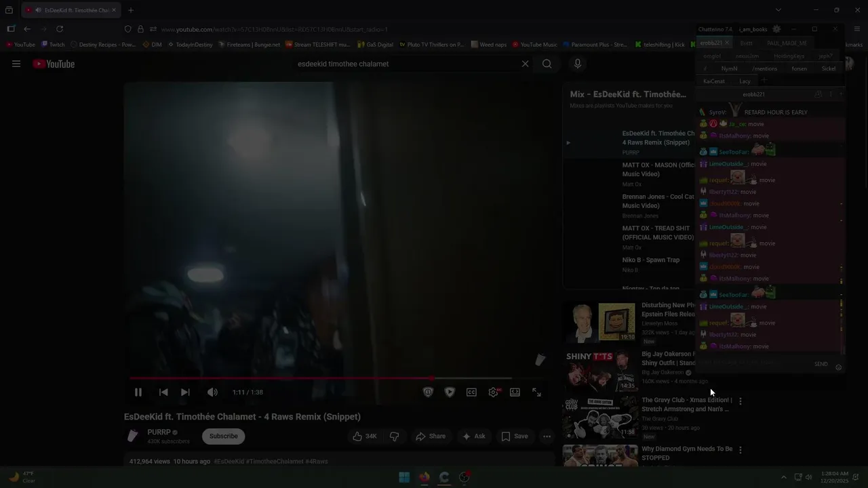Open the SHINY TITS Big Jay Oakerson thumbnail
Viewport: 868px width, 488px height.
599,371
